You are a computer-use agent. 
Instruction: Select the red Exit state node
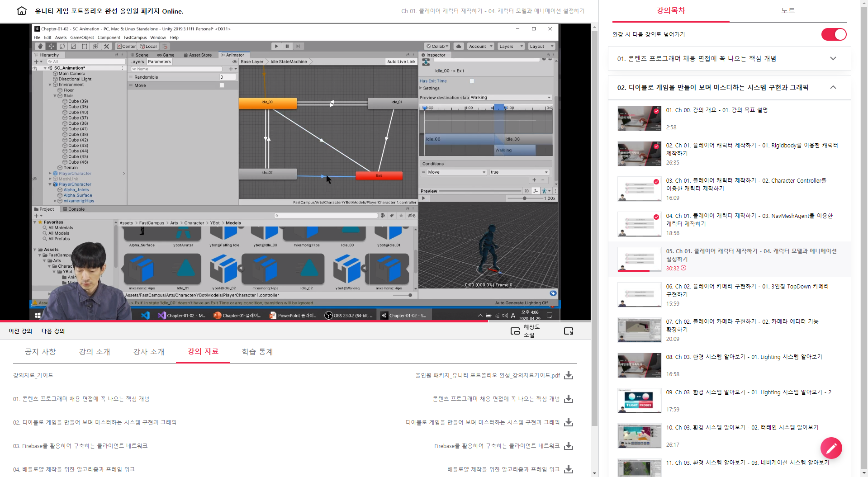pos(379,175)
